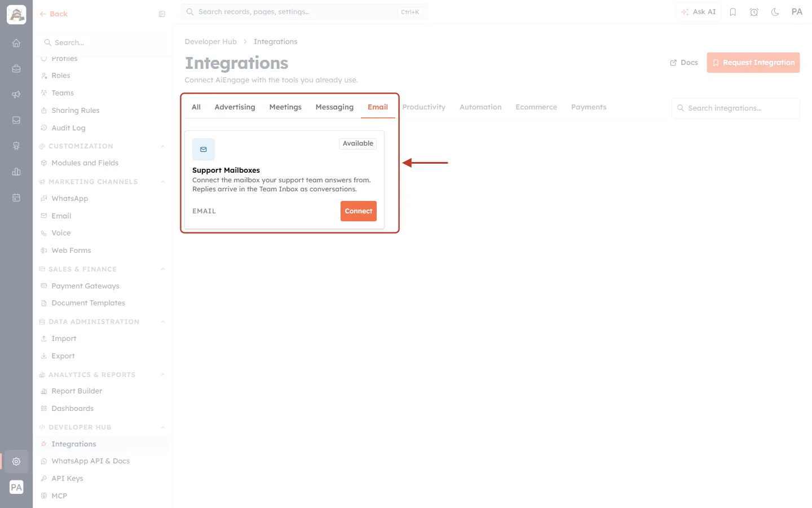Collapse the Marketing Channels section
Viewport: 812px width, 508px height.
coord(163,182)
